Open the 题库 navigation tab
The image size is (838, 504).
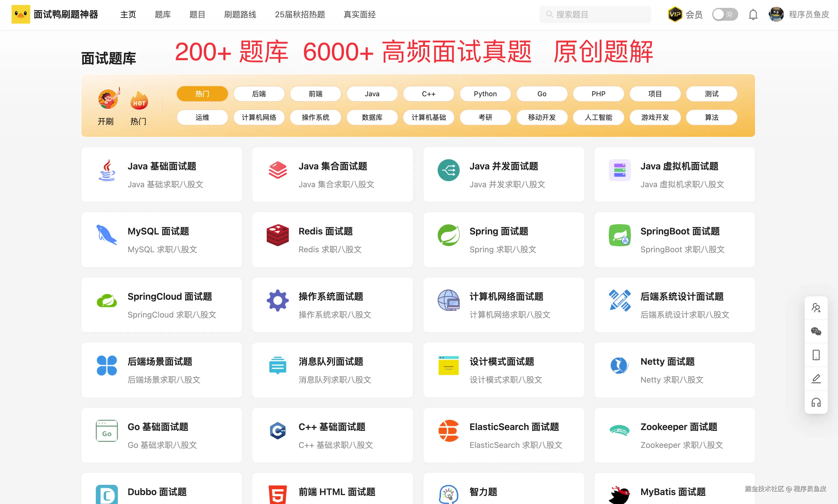pos(163,15)
